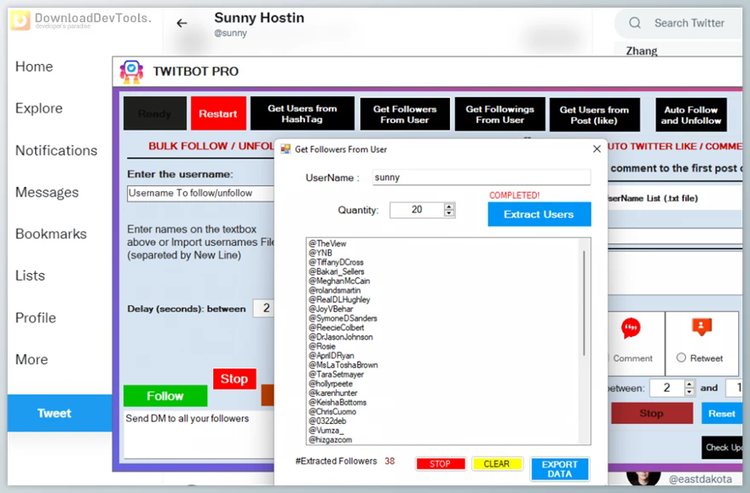
Task: Click the orange Retweet icon
Action: [x=702, y=327]
